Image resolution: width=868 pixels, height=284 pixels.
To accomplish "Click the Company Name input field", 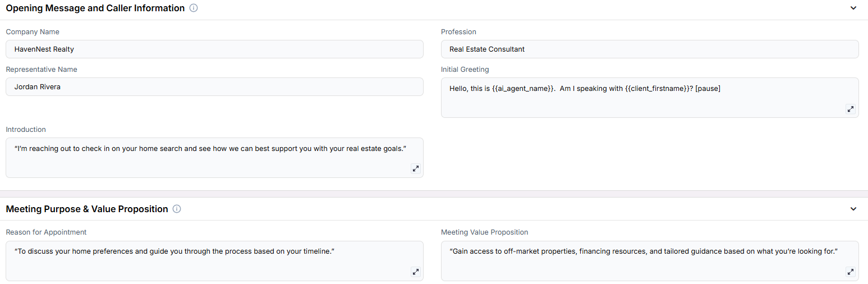I will coord(214,49).
